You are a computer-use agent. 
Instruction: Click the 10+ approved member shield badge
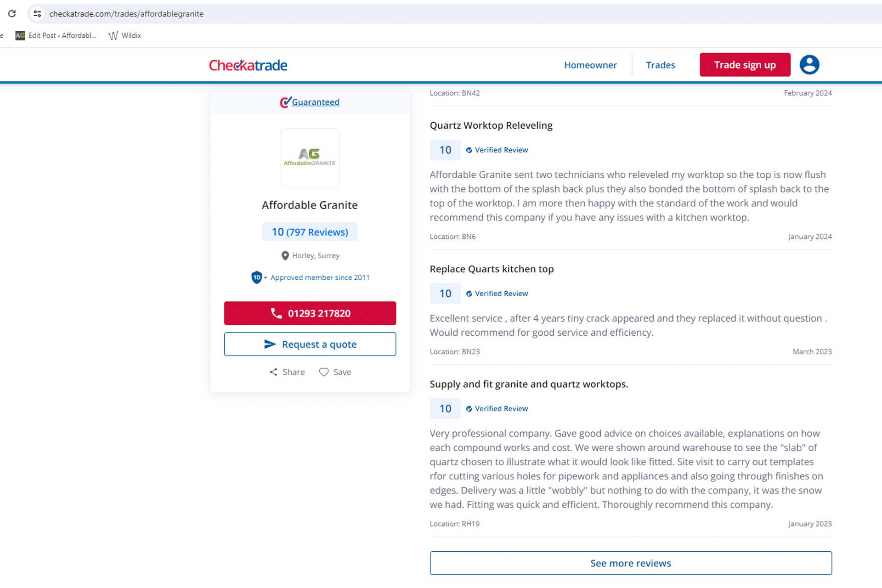click(257, 277)
